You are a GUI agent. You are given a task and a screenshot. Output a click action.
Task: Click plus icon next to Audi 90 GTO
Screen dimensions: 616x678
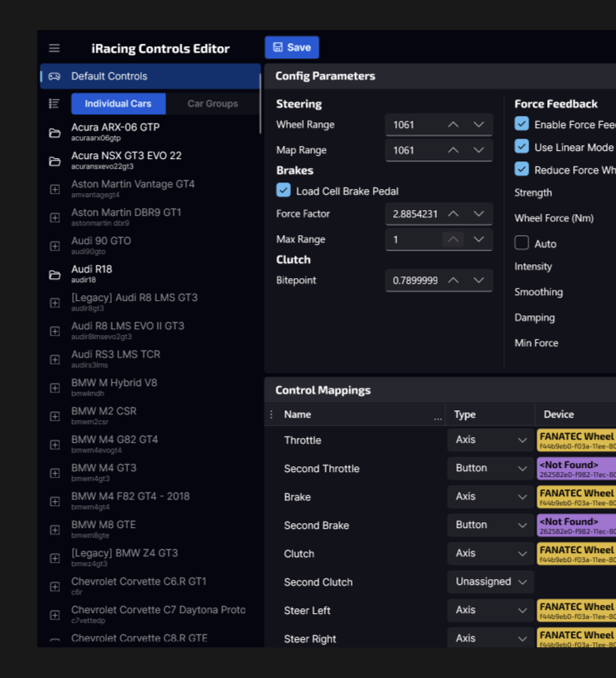click(x=54, y=246)
